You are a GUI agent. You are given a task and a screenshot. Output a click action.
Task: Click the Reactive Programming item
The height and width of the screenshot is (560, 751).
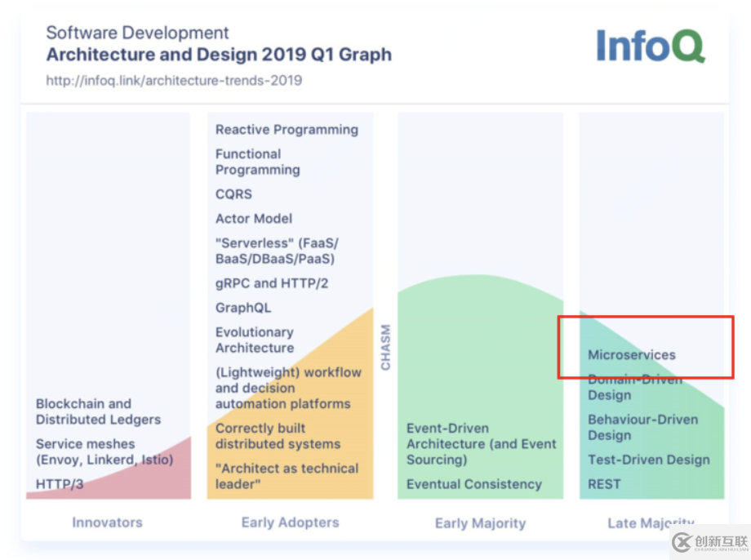pyautogui.click(x=287, y=129)
